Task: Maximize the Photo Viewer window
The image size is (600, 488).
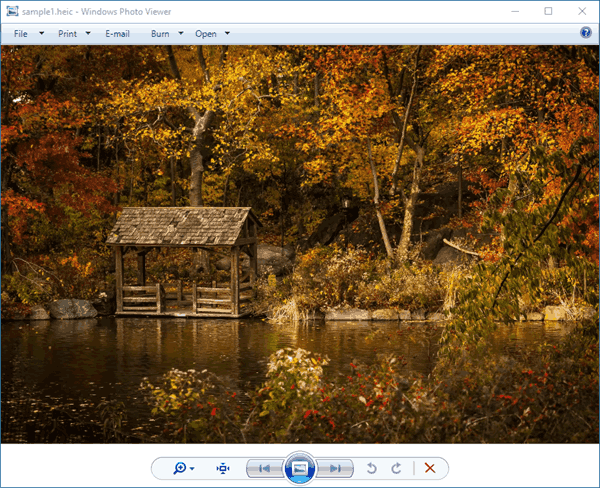Action: point(548,11)
